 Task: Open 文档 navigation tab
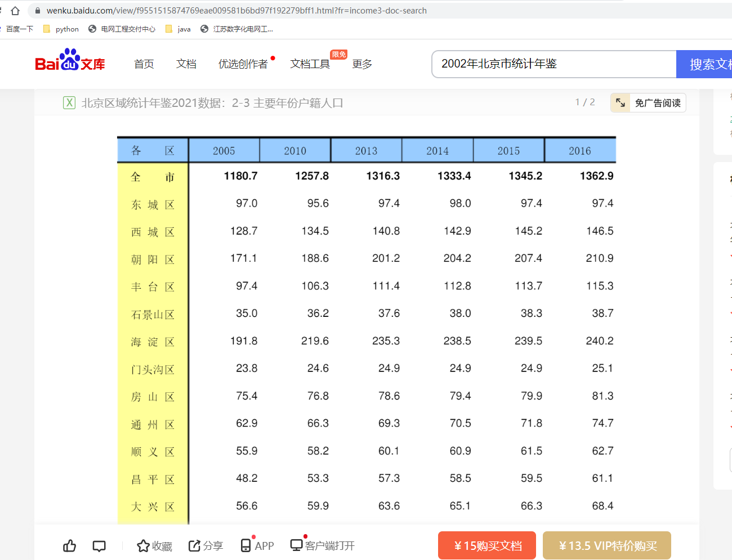tap(186, 64)
